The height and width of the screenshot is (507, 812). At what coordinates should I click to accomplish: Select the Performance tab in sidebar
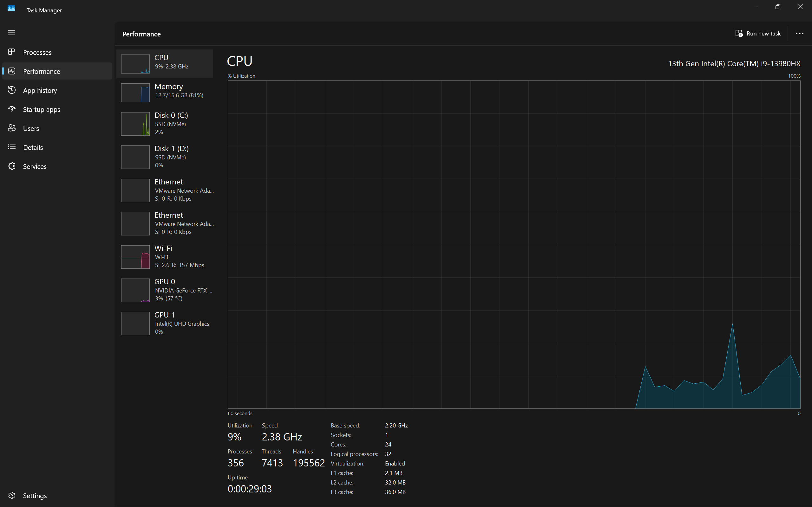pos(42,71)
